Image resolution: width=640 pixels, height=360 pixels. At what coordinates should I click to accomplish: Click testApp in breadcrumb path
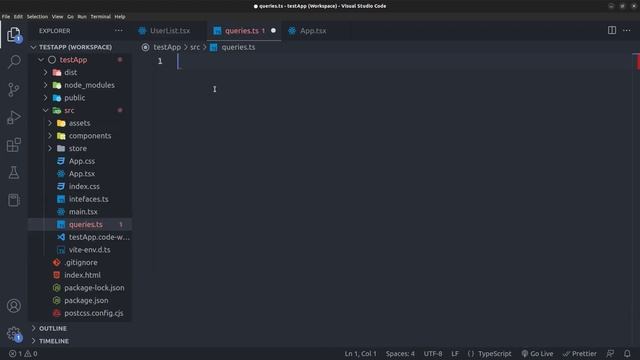click(167, 47)
